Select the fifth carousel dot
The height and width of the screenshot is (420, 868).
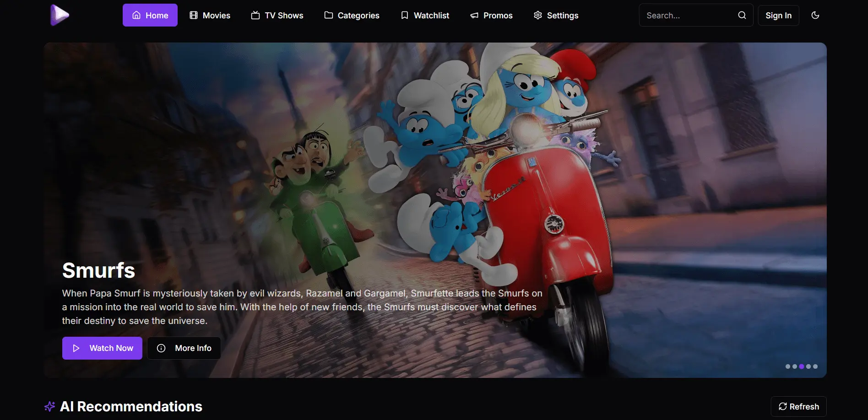coord(815,366)
